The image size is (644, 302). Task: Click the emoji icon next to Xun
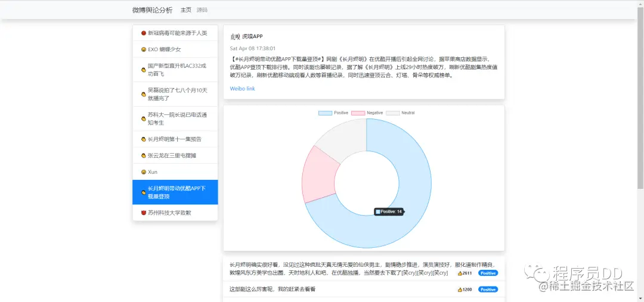(x=143, y=172)
